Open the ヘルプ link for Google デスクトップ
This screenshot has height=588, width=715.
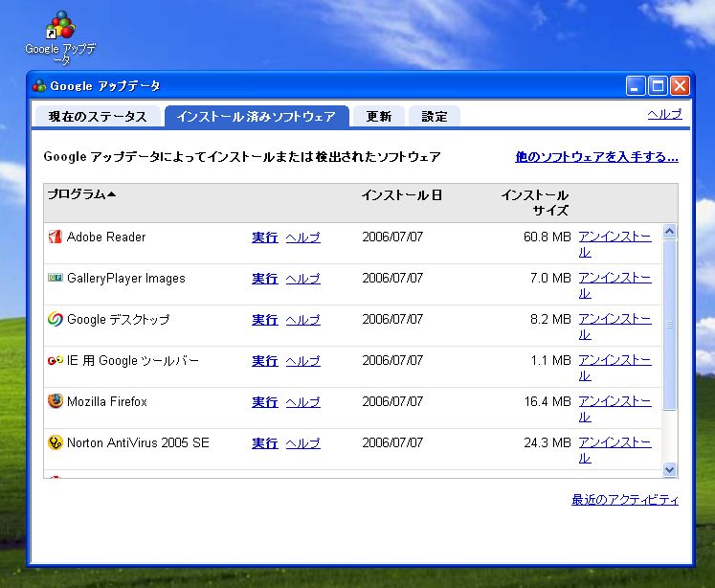(303, 320)
